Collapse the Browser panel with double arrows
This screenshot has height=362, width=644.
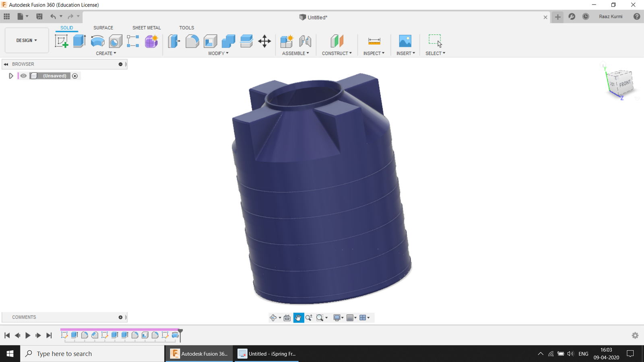[6, 64]
